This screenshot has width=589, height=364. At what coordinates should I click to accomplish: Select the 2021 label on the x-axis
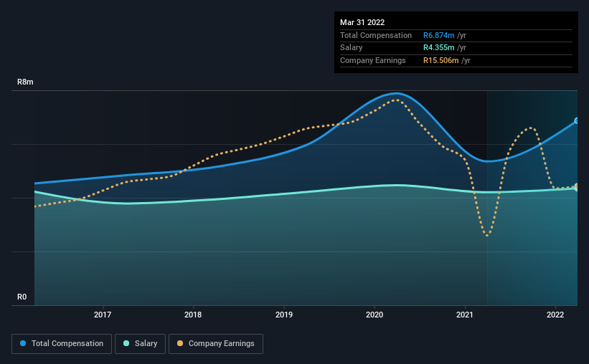coord(465,315)
